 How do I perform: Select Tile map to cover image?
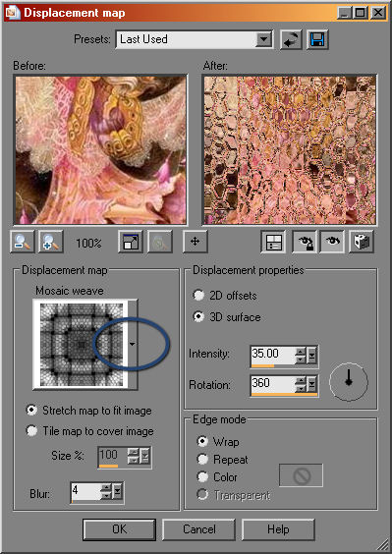click(32, 431)
